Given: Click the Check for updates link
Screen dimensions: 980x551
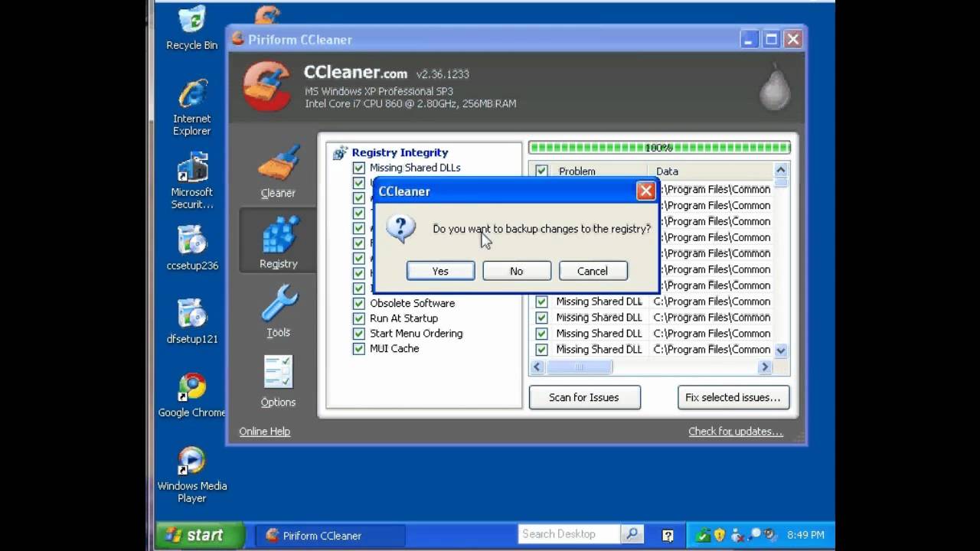Looking at the screenshot, I should pyautogui.click(x=736, y=432).
